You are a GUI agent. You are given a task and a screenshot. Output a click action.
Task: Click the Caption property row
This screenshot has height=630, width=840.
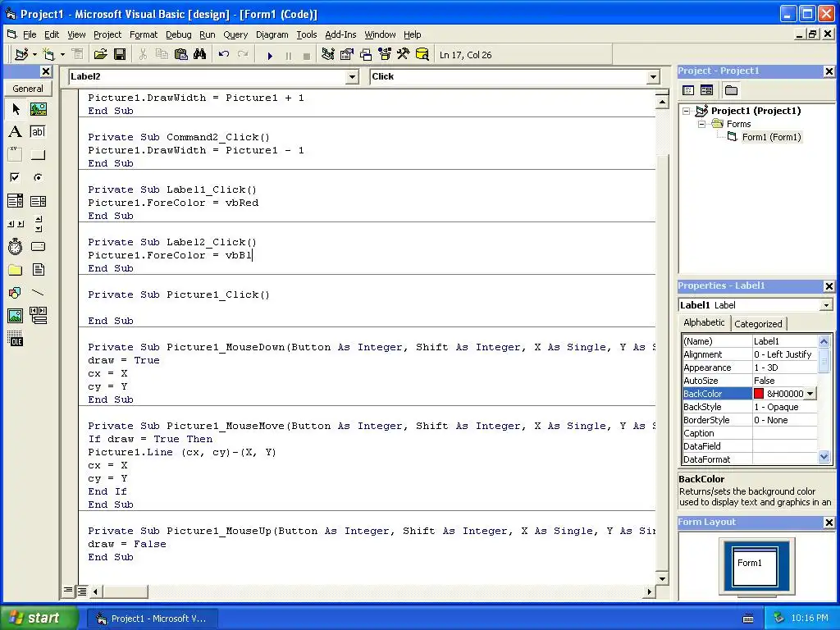pyautogui.click(x=750, y=433)
